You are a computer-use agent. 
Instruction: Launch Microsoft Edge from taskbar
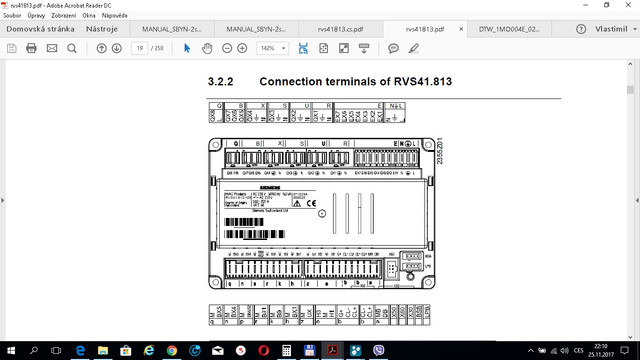[x=80, y=351]
